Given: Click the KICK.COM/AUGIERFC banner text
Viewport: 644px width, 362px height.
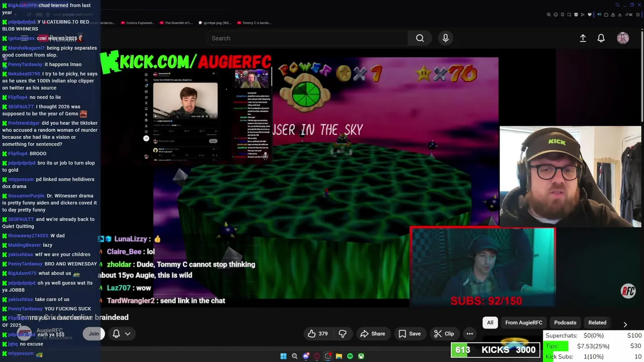Looking at the screenshot, I should [x=186, y=62].
